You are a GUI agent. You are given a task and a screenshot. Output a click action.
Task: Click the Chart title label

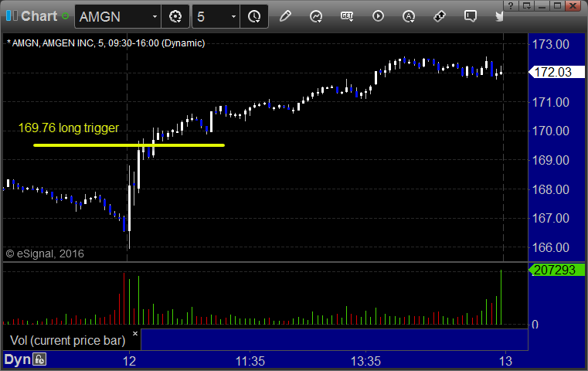(39, 16)
